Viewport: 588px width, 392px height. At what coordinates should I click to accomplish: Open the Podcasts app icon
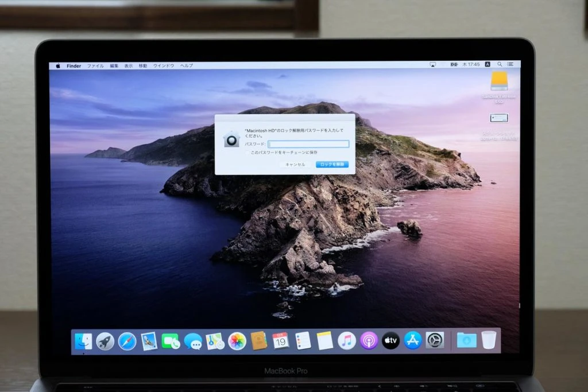click(369, 341)
